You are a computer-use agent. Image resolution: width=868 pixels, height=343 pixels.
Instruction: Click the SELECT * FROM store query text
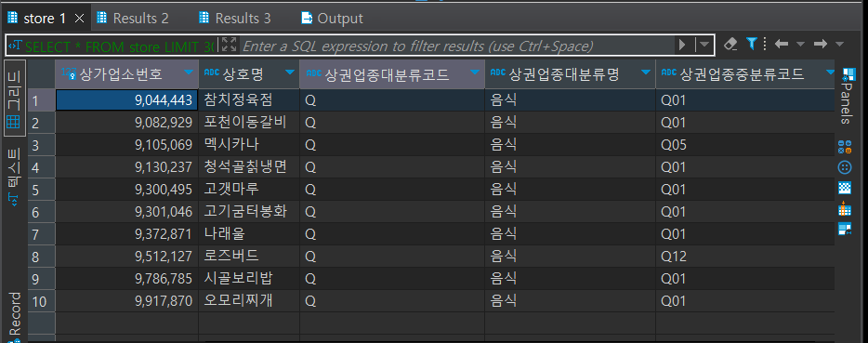pyautogui.click(x=119, y=46)
